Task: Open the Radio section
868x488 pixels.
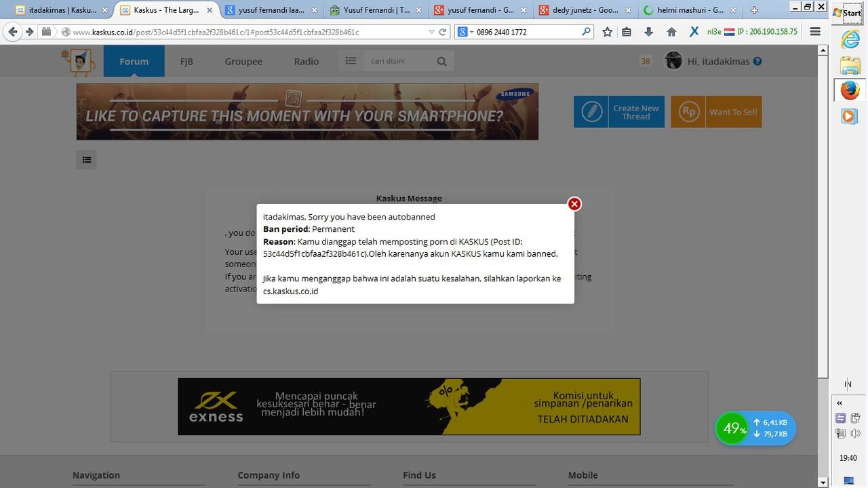Action: pyautogui.click(x=307, y=61)
